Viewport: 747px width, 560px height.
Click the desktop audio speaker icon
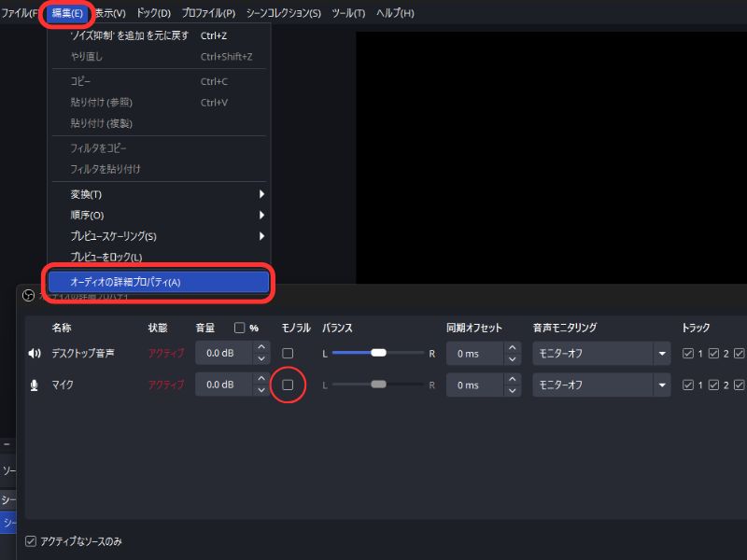tap(35, 354)
